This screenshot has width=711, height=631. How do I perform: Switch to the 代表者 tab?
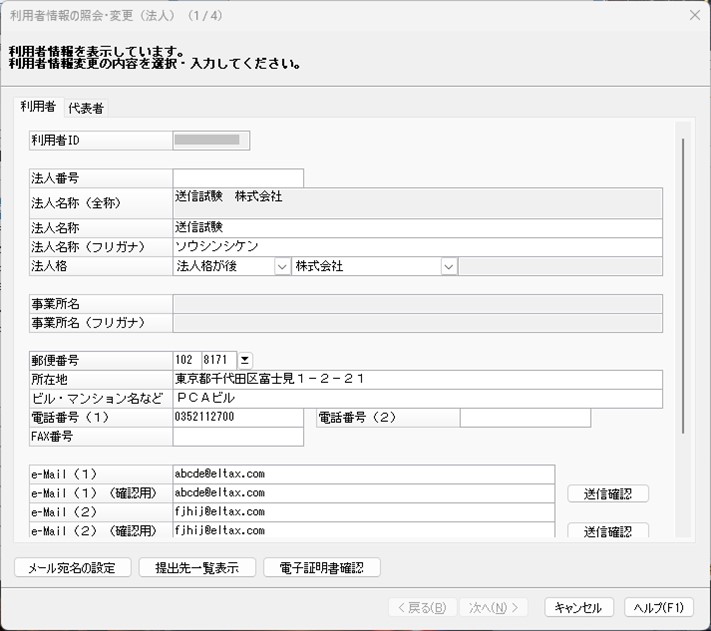[86, 108]
